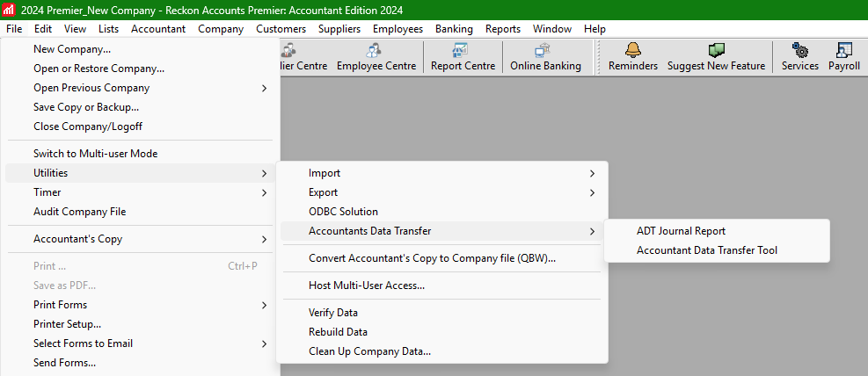Viewport: 868px width, 376px height.
Task: Select ADT Journal Report
Action: (681, 231)
